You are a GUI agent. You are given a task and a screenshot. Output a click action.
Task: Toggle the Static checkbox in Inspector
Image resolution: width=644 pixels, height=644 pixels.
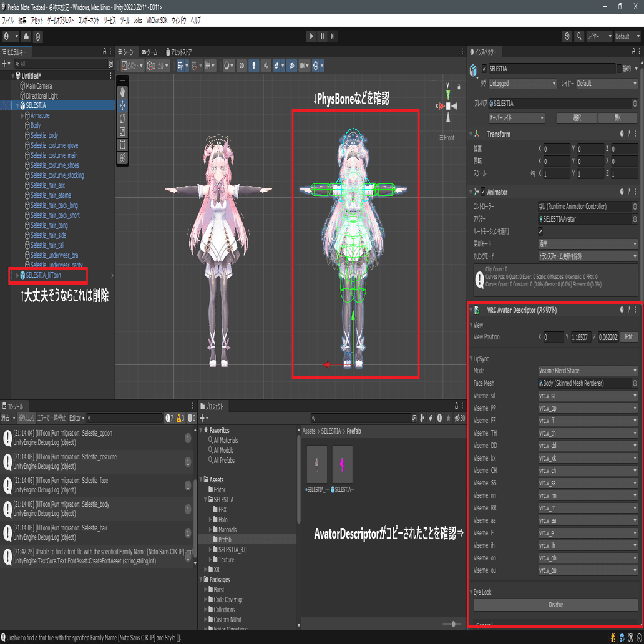620,69
